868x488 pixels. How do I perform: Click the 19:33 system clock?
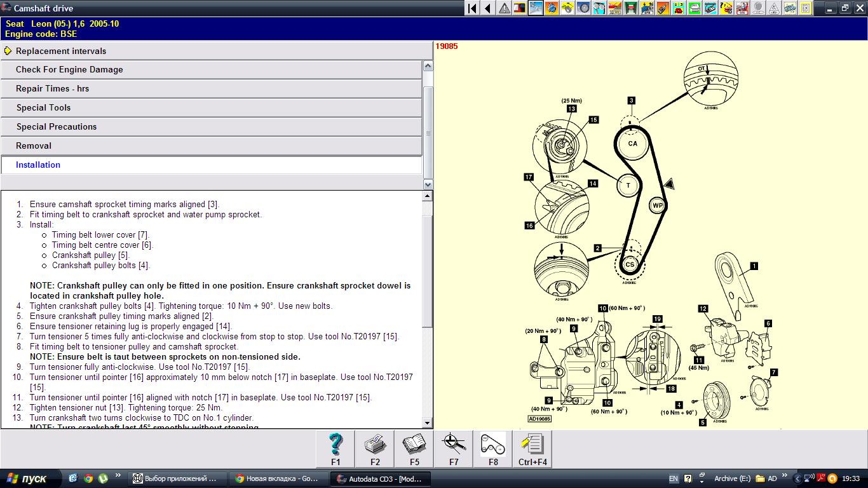(851, 478)
